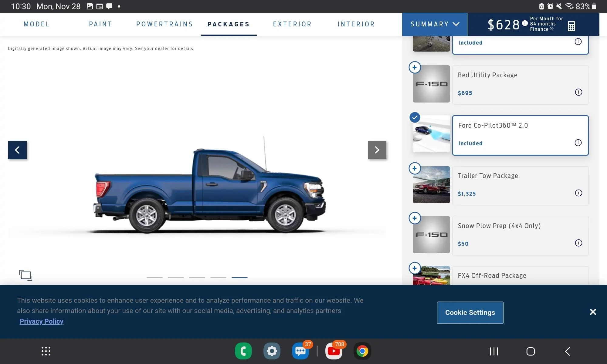
Task: Show info for Ford Co-Pilot360 2.0
Action: click(578, 143)
